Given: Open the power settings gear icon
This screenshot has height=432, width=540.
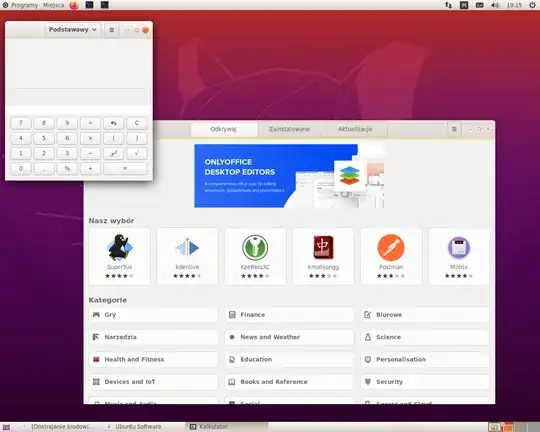Looking at the screenshot, I should 532,5.
